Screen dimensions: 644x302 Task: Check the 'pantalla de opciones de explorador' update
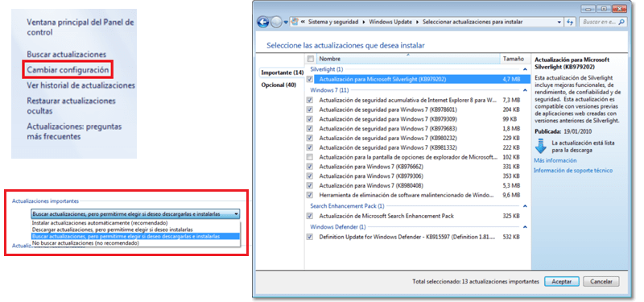coord(310,157)
